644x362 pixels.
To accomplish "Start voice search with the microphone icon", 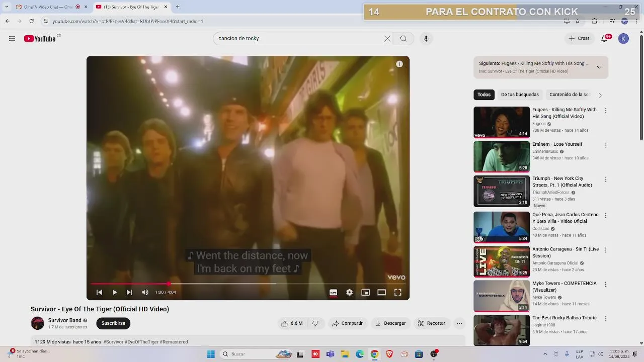I will [426, 39].
